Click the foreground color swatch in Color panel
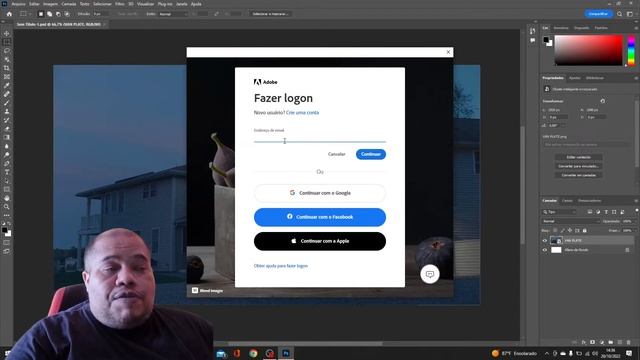This screenshot has width=640, height=360. (x=546, y=40)
